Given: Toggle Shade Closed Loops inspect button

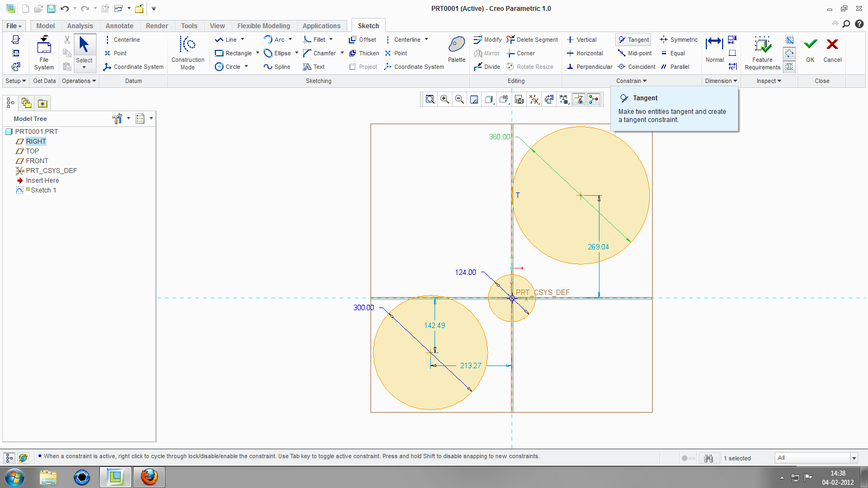Looking at the screenshot, I should click(x=789, y=40).
